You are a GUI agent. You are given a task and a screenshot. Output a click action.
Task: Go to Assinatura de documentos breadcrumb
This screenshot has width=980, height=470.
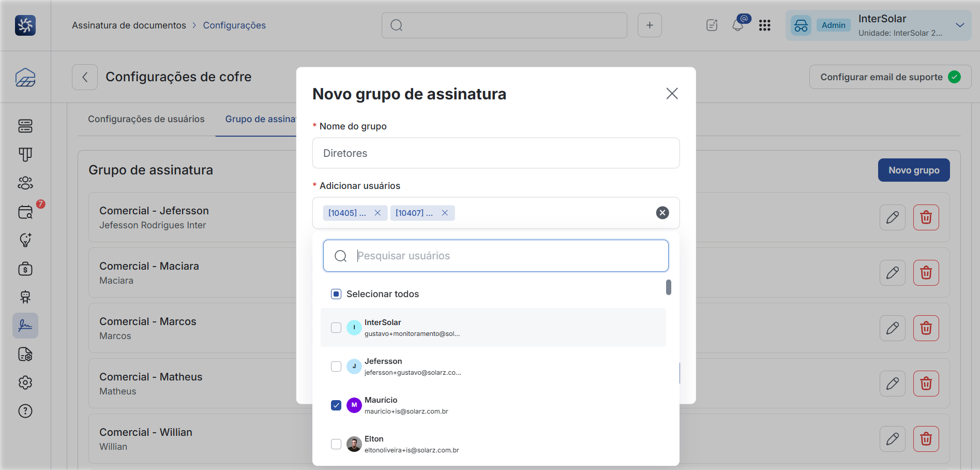pos(129,25)
